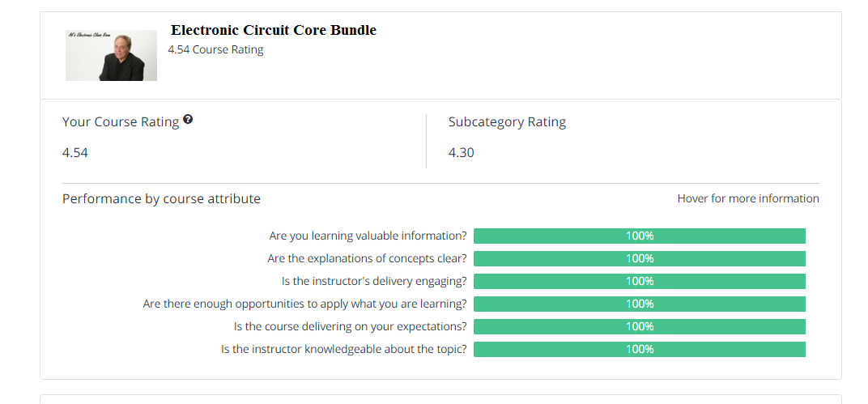Viewport: 868px width, 404px height.
Task: Click the instructor's delivery engaging 100% bar
Action: 639,281
